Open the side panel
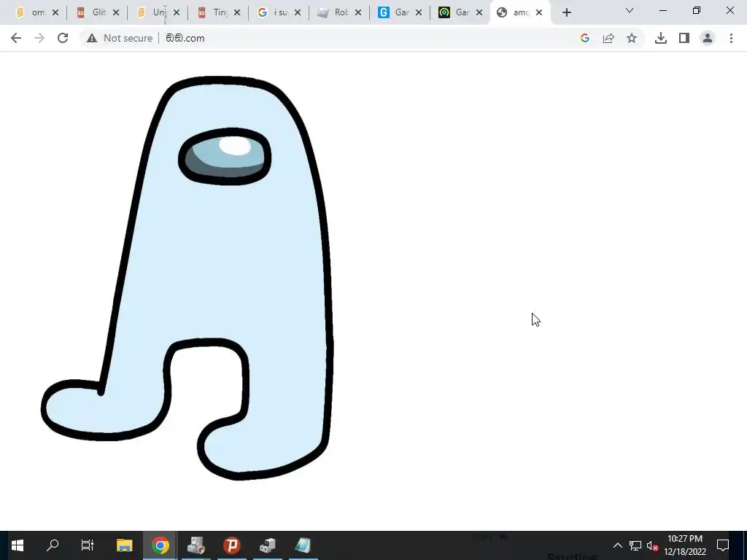 click(684, 38)
